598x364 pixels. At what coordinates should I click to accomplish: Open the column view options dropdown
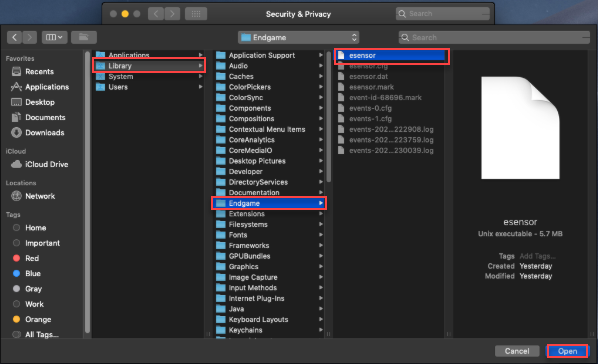(x=55, y=37)
